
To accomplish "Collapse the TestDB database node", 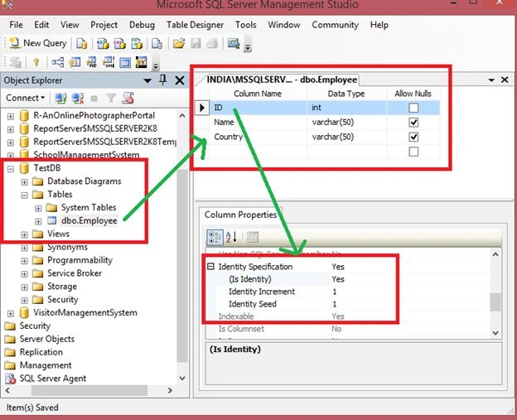I will (x=11, y=169).
